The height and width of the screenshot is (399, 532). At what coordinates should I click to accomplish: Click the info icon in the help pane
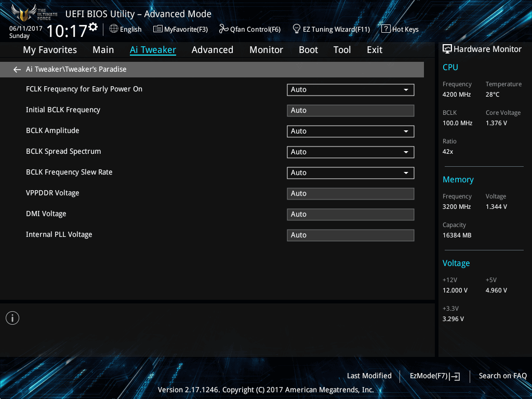[12, 318]
